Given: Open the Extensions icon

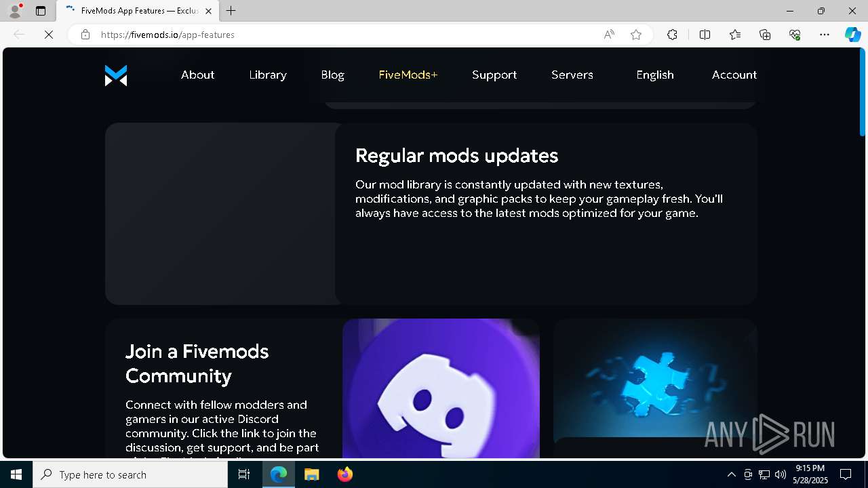Looking at the screenshot, I should 672,35.
